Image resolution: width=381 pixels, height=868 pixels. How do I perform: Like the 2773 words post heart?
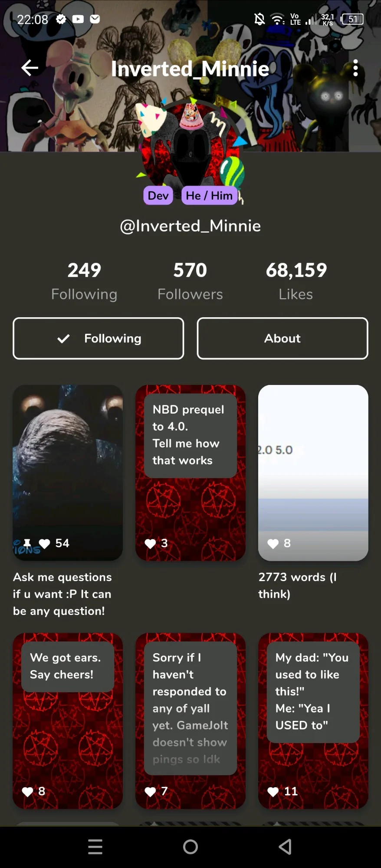[x=273, y=543]
